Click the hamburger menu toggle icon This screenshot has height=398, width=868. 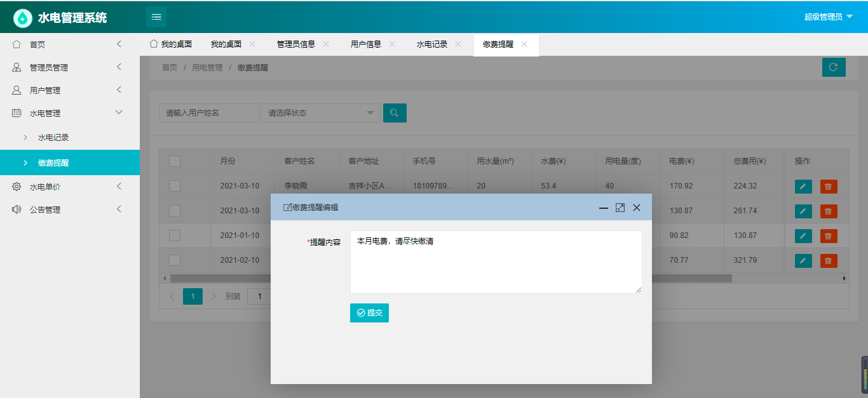pos(156,17)
